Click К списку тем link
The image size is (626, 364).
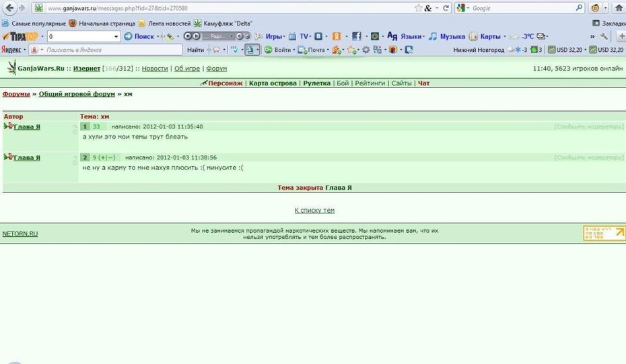click(314, 211)
